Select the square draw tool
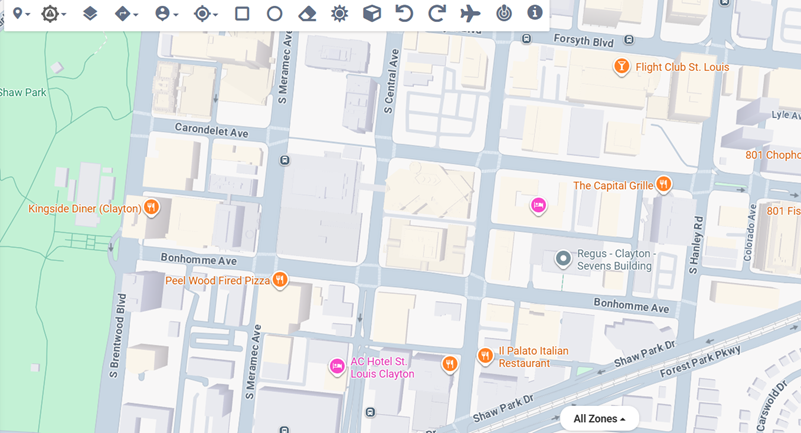The image size is (801, 433). (x=242, y=13)
